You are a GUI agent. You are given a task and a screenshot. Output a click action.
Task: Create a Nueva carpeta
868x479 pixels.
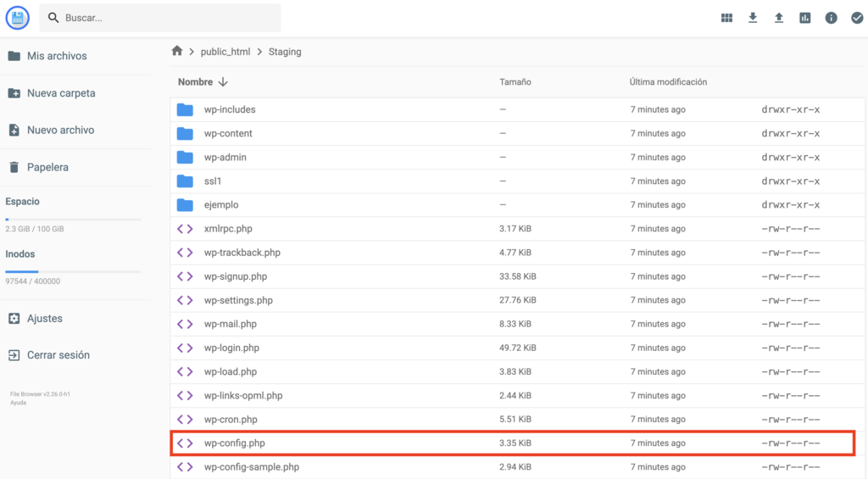(61, 93)
